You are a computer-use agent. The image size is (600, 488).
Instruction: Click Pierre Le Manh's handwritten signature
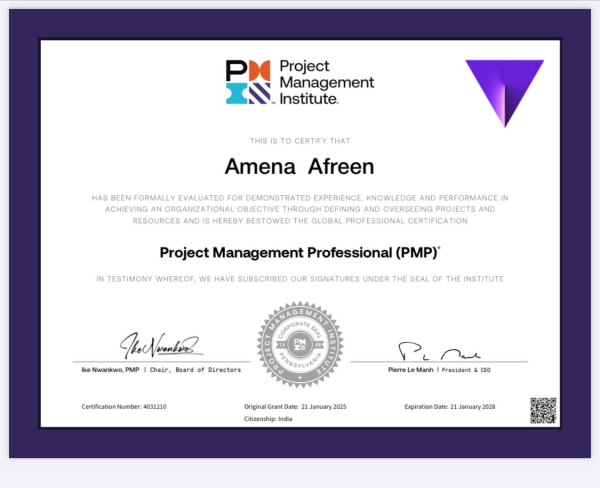coord(440,351)
